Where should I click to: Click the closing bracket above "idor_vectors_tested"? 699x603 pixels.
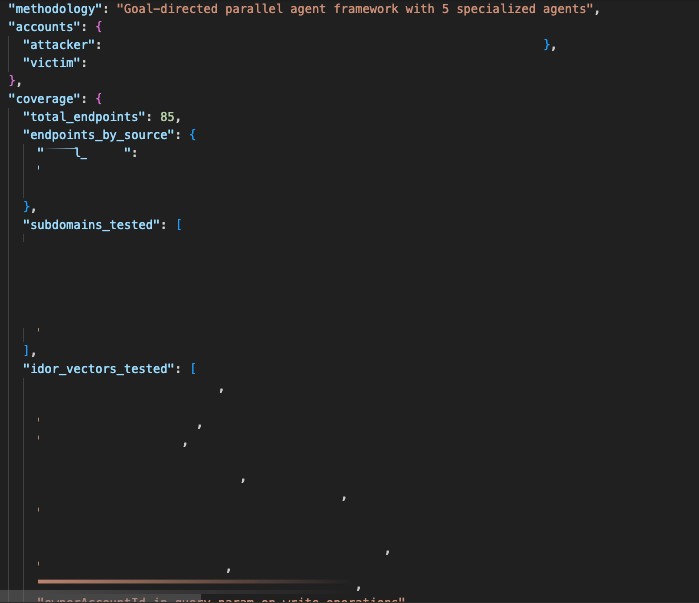(26, 351)
